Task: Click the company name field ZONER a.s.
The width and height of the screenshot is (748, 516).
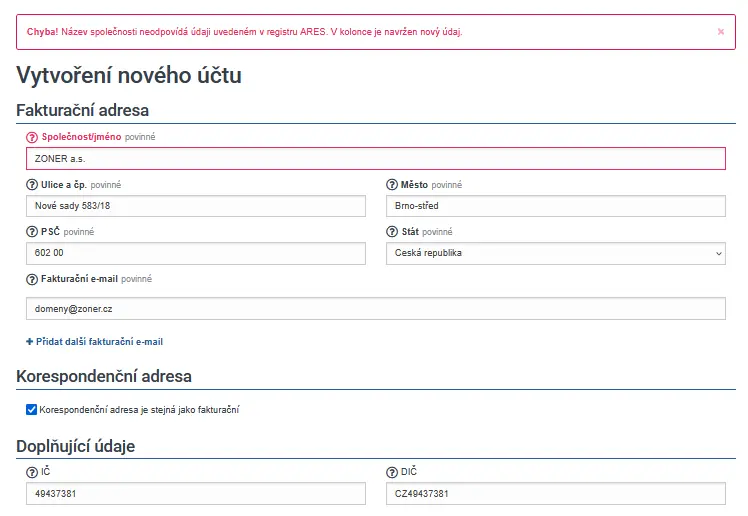Action: (375, 158)
